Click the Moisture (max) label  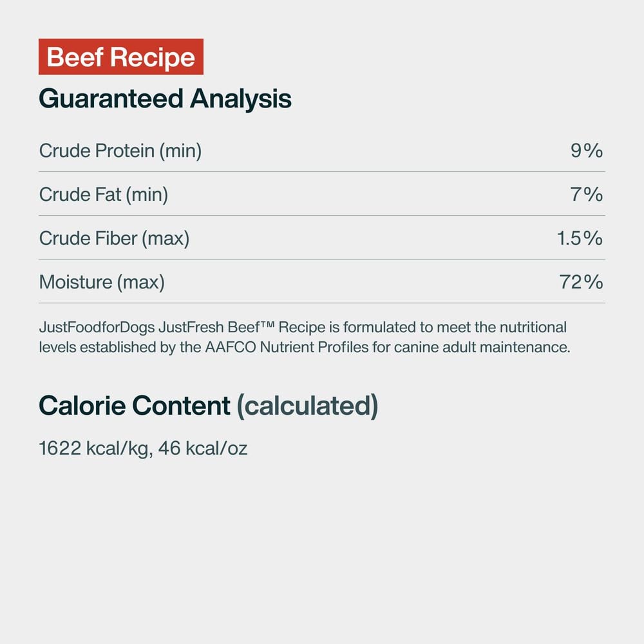[x=102, y=282]
